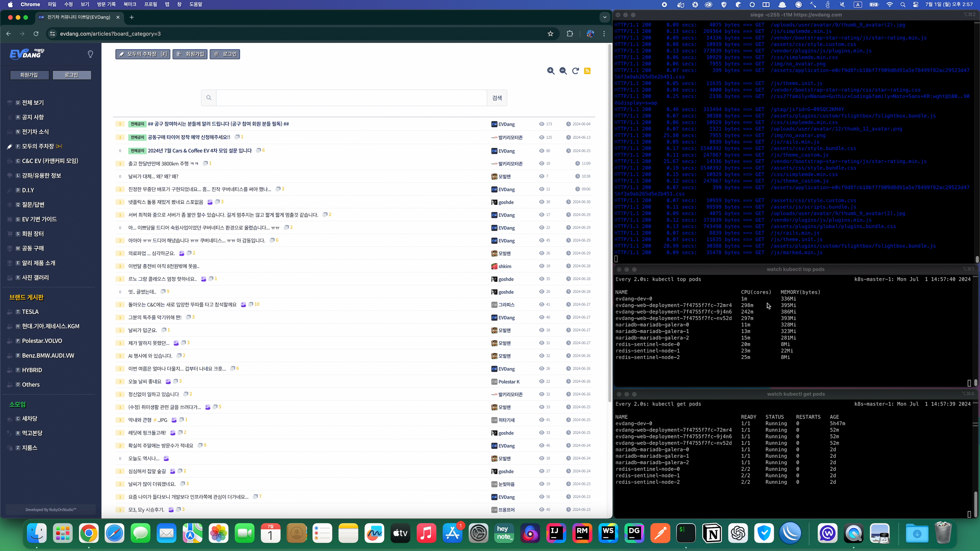Open TESLA brand board in sidebar

click(x=30, y=311)
